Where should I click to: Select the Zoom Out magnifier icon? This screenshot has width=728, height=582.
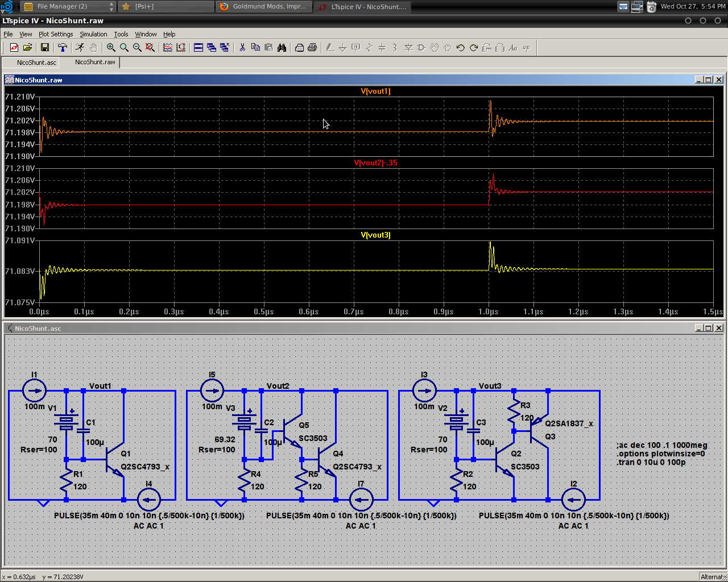pyautogui.click(x=137, y=48)
